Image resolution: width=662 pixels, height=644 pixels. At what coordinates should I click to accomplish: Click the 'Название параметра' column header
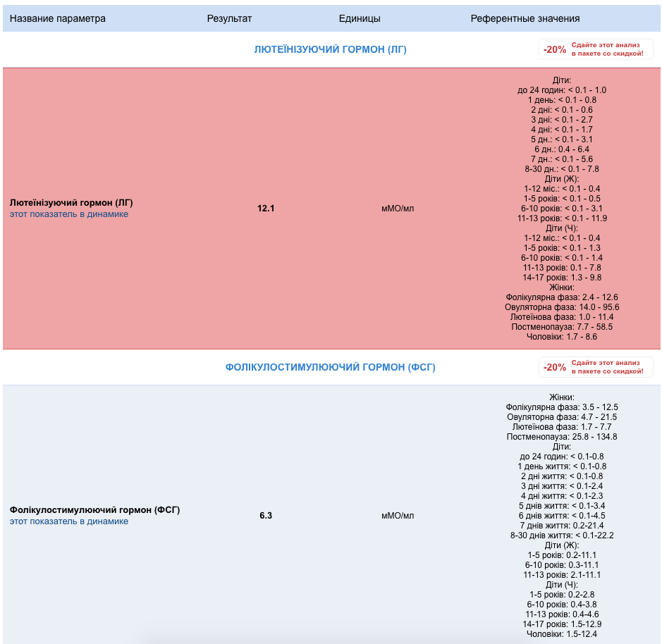click(x=58, y=18)
